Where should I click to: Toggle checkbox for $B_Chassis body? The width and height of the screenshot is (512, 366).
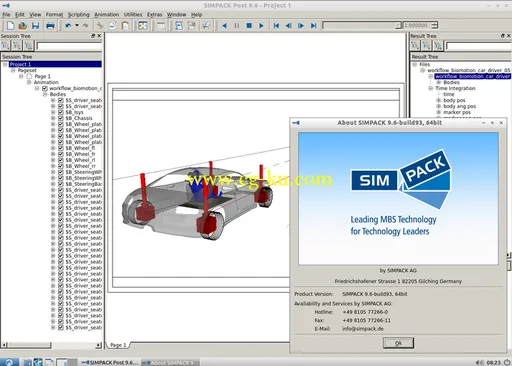click(61, 118)
